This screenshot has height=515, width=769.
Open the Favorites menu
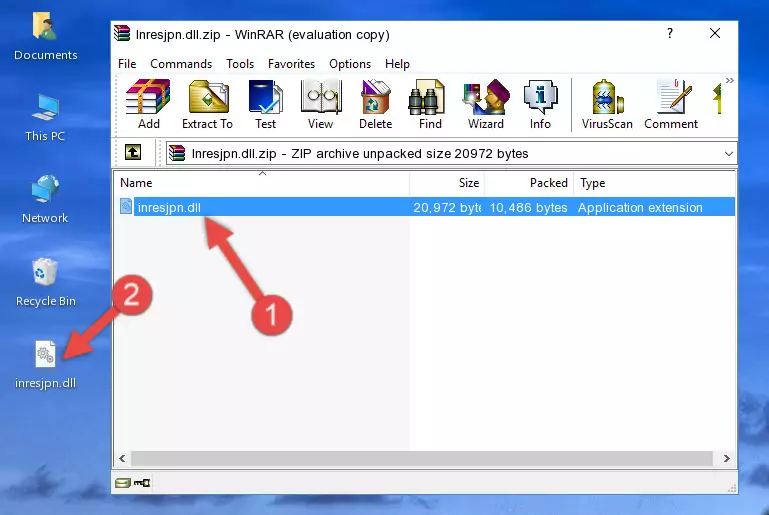click(x=291, y=64)
